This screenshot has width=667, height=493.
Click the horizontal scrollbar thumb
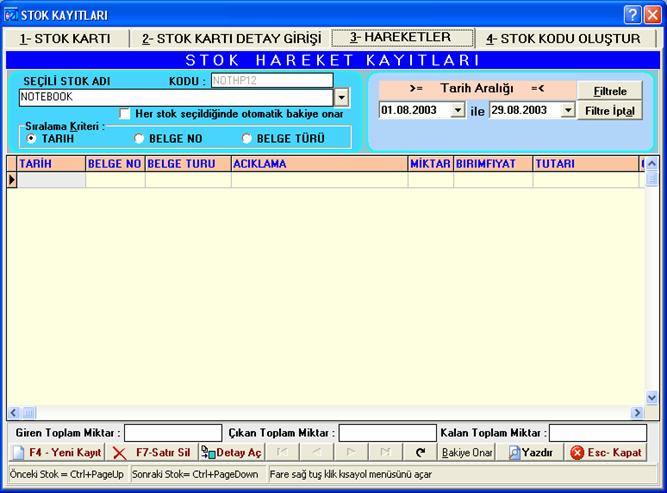coord(29,413)
